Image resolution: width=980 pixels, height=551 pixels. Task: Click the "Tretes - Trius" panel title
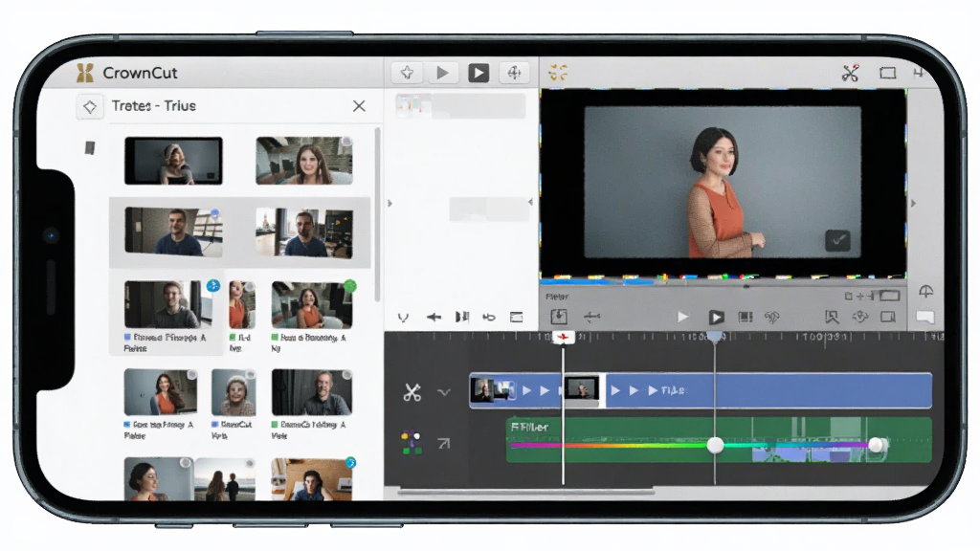coord(154,106)
